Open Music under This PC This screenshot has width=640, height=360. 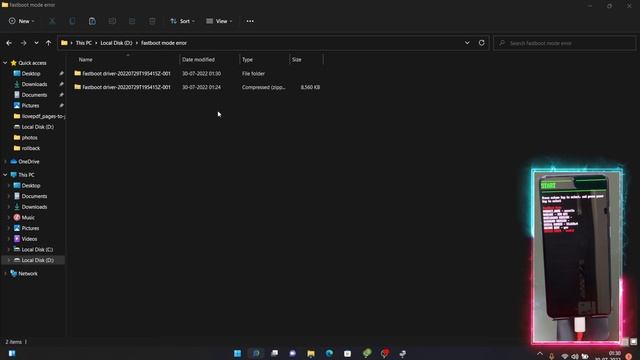tap(28, 218)
